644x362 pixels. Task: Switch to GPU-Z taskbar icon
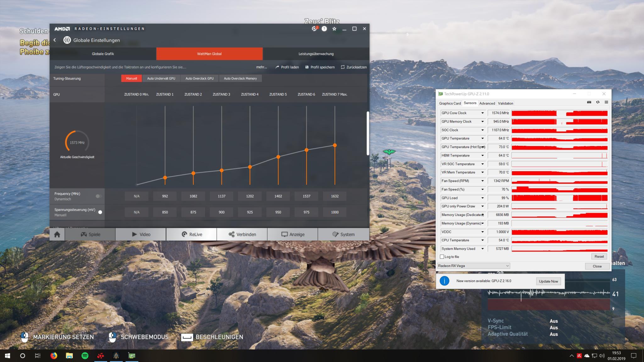tap(132, 356)
